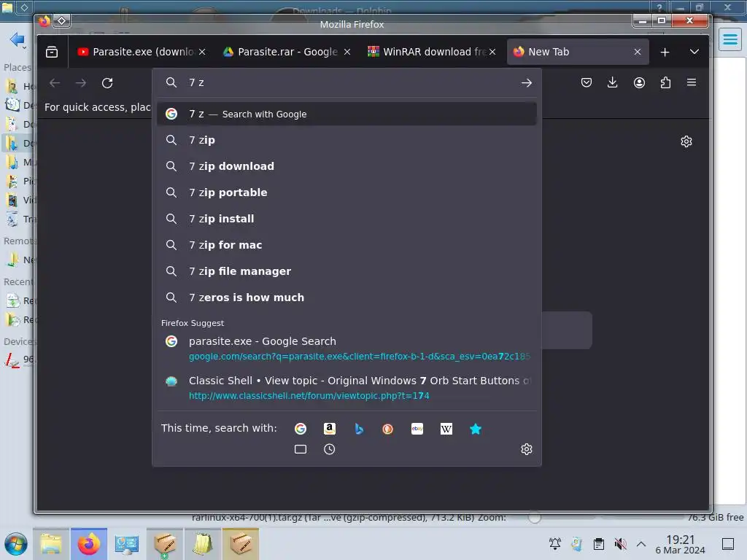Image resolution: width=747 pixels, height=560 pixels.
Task: Close the Parasite.exe YouTube tab
Action: tap(202, 52)
